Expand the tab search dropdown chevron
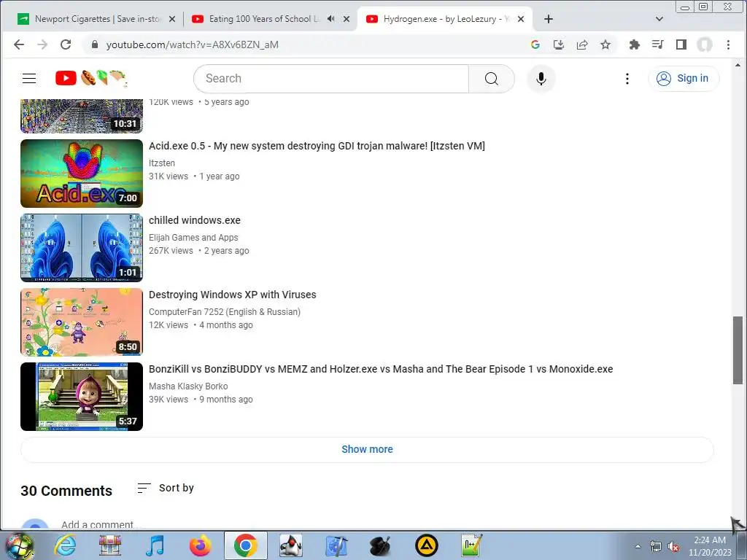Screen dimensions: 747x560 coord(659,19)
